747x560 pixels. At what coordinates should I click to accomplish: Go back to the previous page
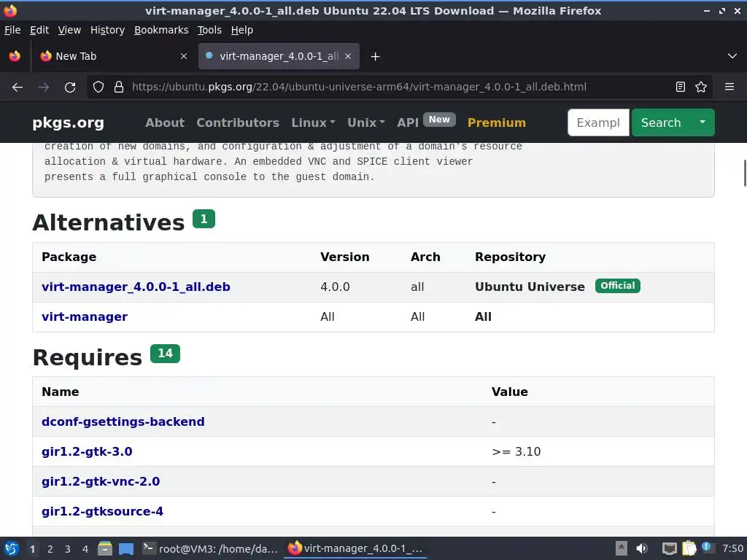(18, 87)
